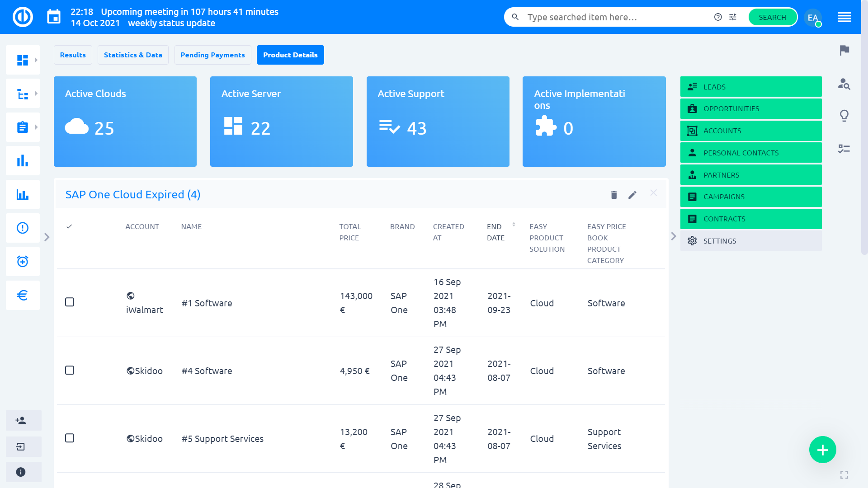The image size is (868, 488).
Task: Open the #4 Software product link
Action: click(207, 371)
